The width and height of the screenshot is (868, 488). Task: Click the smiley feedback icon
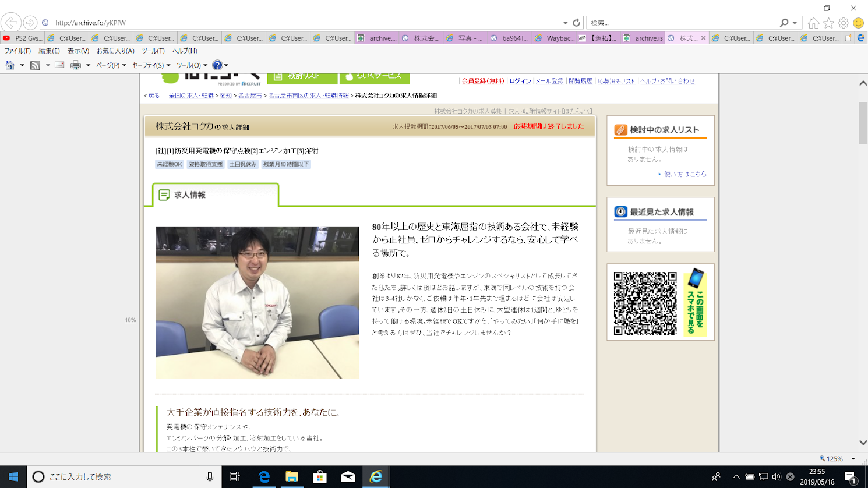pos(859,23)
